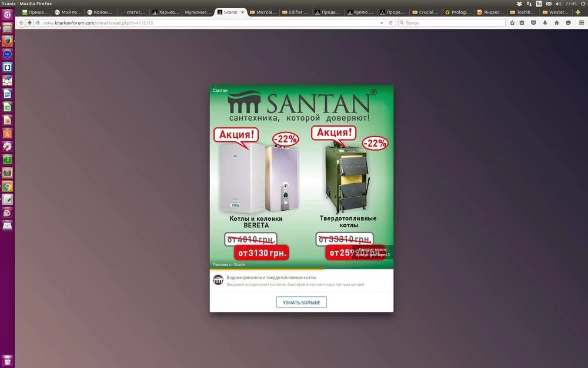Open the system sound volume menu

tap(559, 4)
